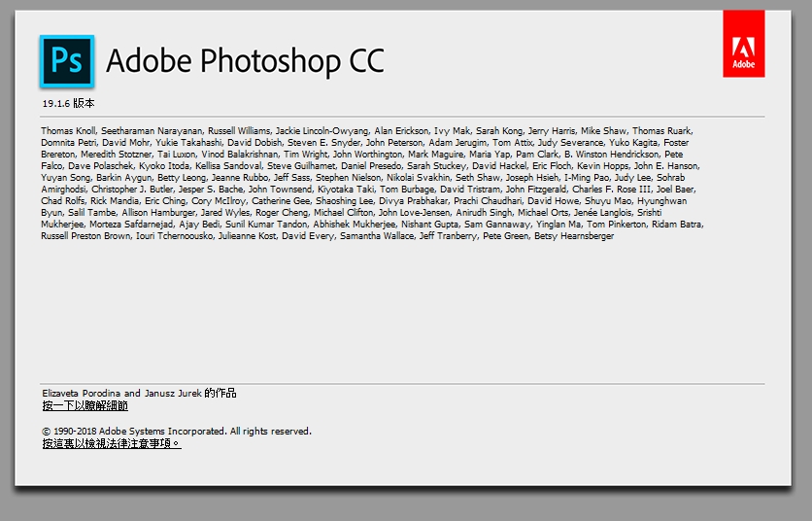Click the name Sunil Kumar Tandon
The image size is (812, 521).
point(266,224)
